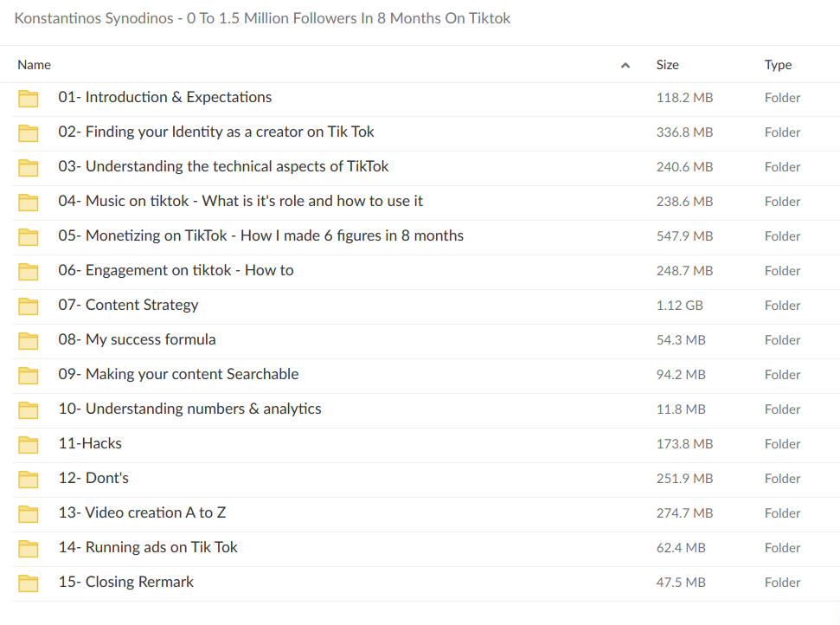Screen dimensions: 840x625
Task: Sort files by the Size column header
Action: click(x=667, y=65)
